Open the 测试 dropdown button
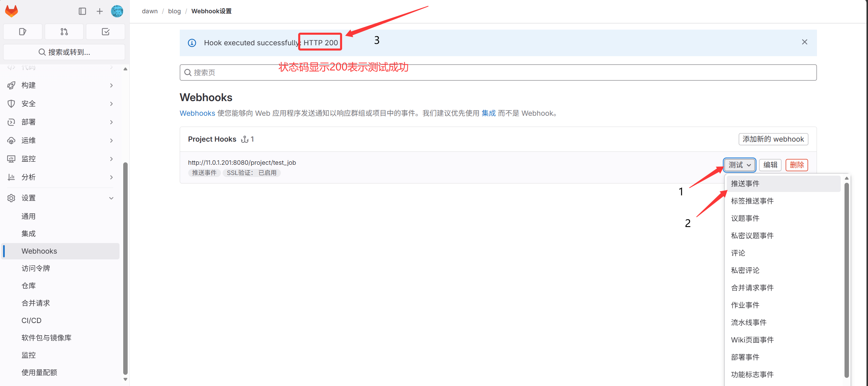This screenshot has height=386, width=868. coord(740,165)
